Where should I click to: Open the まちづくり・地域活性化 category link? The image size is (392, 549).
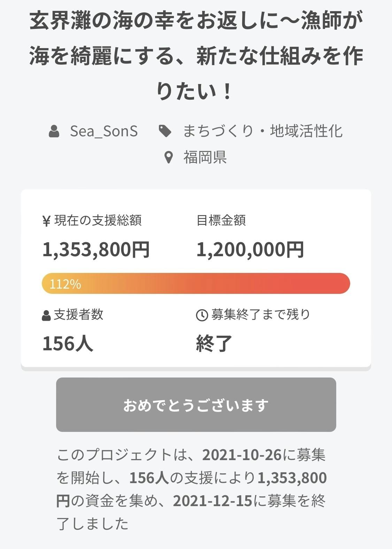coord(263,131)
